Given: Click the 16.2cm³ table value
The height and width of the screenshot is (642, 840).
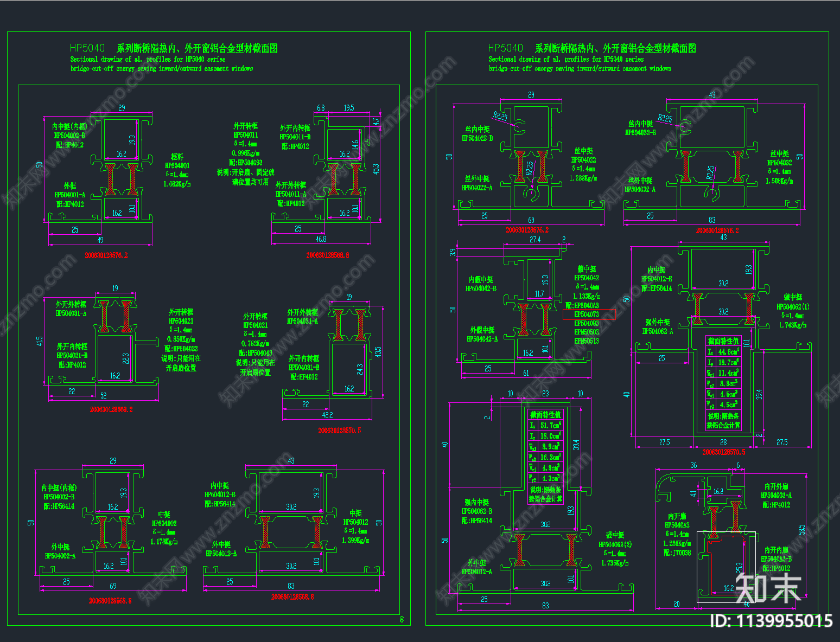Looking at the screenshot, I should (550, 457).
